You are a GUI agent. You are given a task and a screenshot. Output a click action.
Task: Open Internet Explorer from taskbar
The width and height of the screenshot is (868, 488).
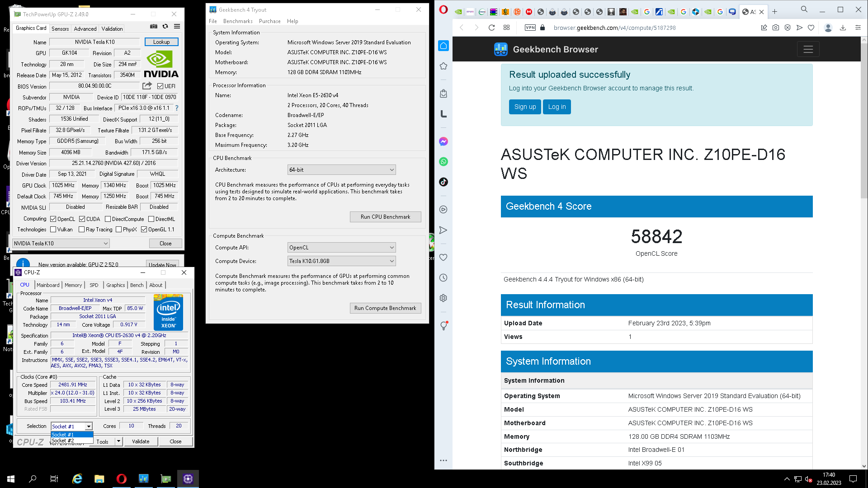77,479
